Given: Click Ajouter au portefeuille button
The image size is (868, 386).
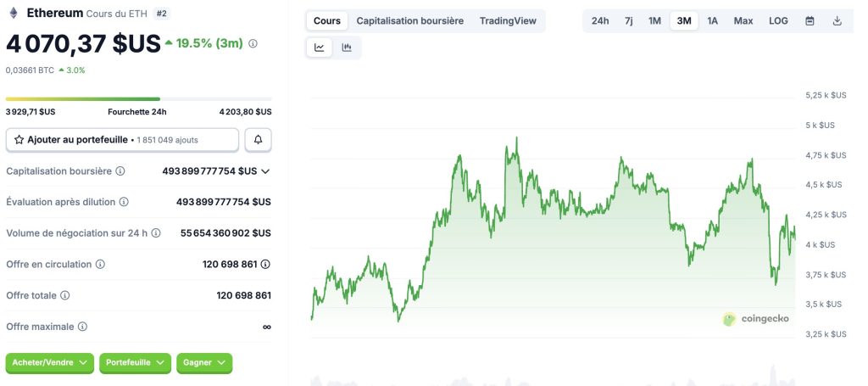Looking at the screenshot, I should pyautogui.click(x=122, y=139).
